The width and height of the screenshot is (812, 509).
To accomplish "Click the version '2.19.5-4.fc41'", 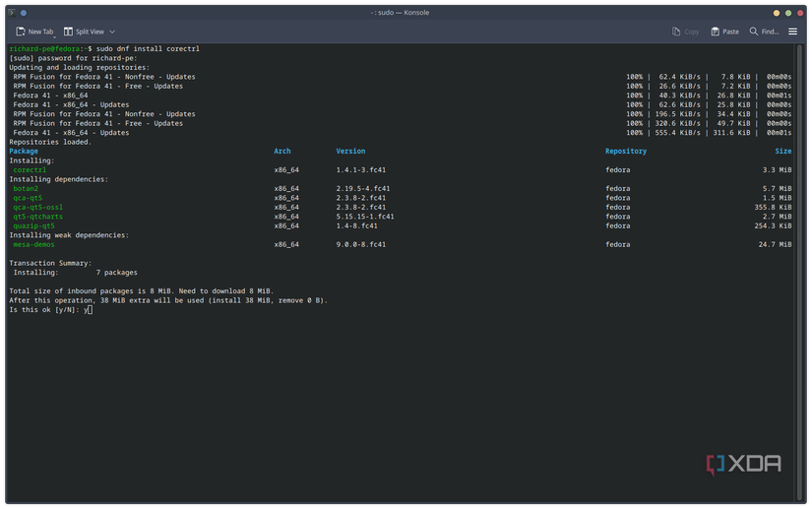I will coord(363,188).
